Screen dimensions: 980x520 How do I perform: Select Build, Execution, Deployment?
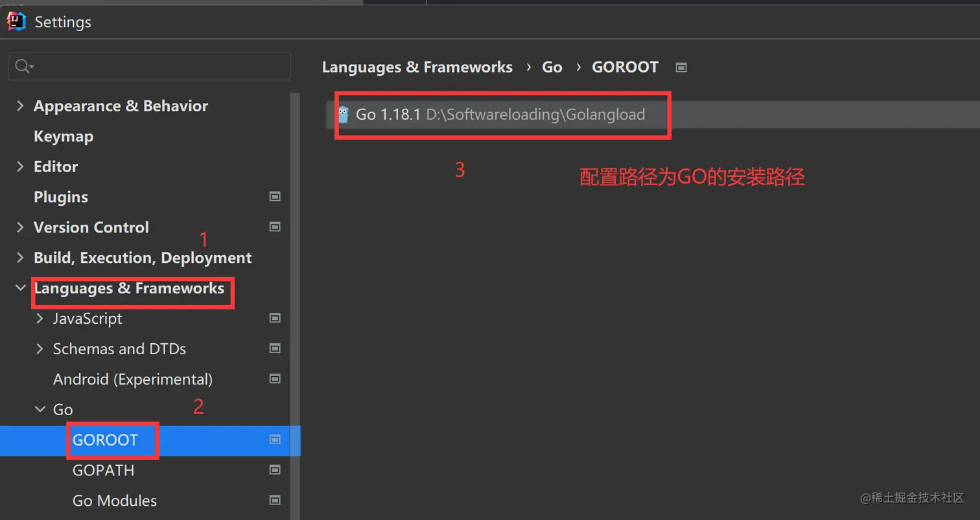143,258
